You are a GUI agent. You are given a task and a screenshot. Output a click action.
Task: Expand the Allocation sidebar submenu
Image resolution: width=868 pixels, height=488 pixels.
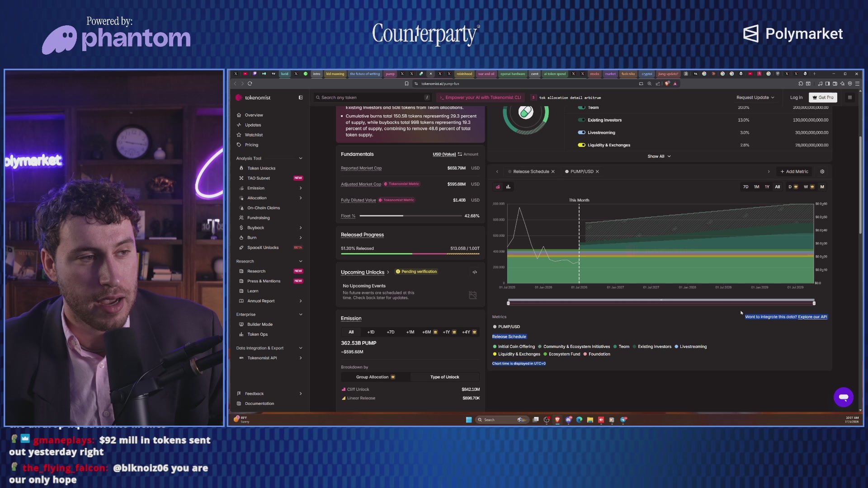301,198
